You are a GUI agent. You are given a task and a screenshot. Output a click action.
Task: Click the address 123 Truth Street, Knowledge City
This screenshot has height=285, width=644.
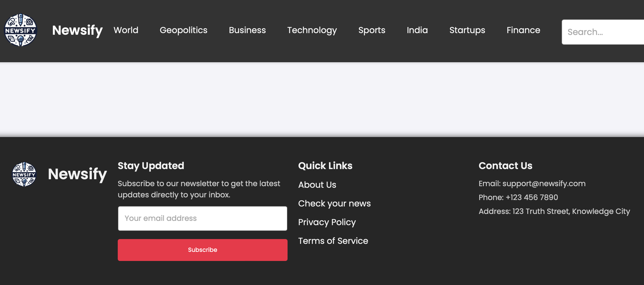point(571,211)
